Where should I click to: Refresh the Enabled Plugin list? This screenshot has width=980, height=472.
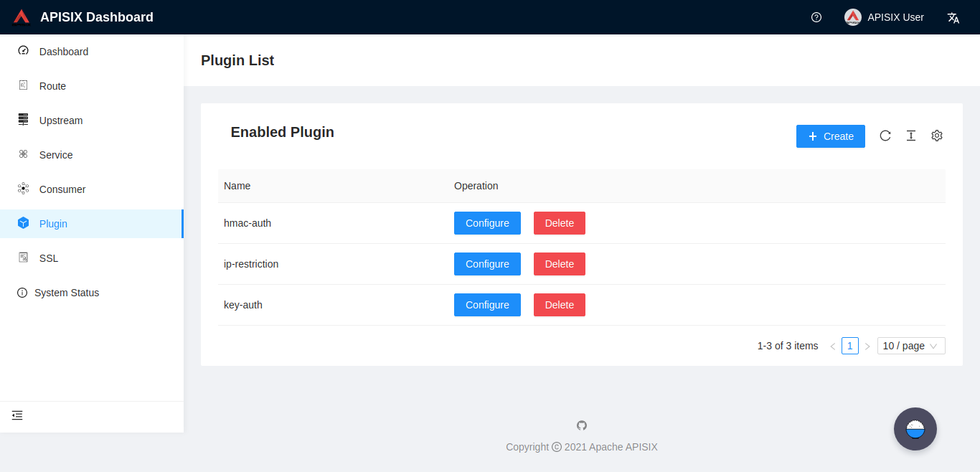(885, 136)
